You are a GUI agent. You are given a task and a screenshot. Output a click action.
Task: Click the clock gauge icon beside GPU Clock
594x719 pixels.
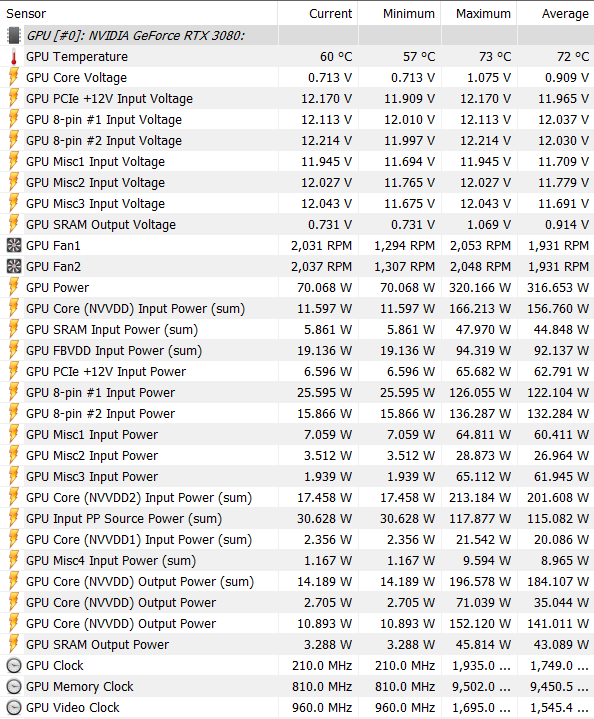tap(14, 666)
